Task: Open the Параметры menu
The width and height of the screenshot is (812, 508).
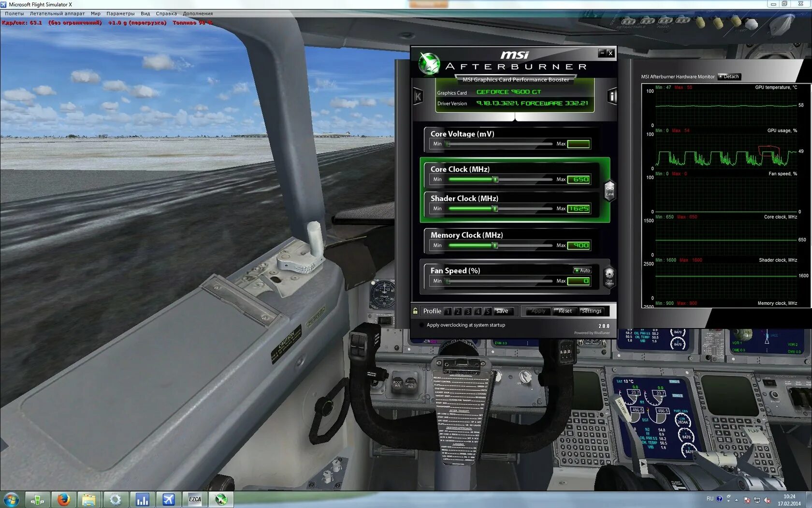Action: 120,14
